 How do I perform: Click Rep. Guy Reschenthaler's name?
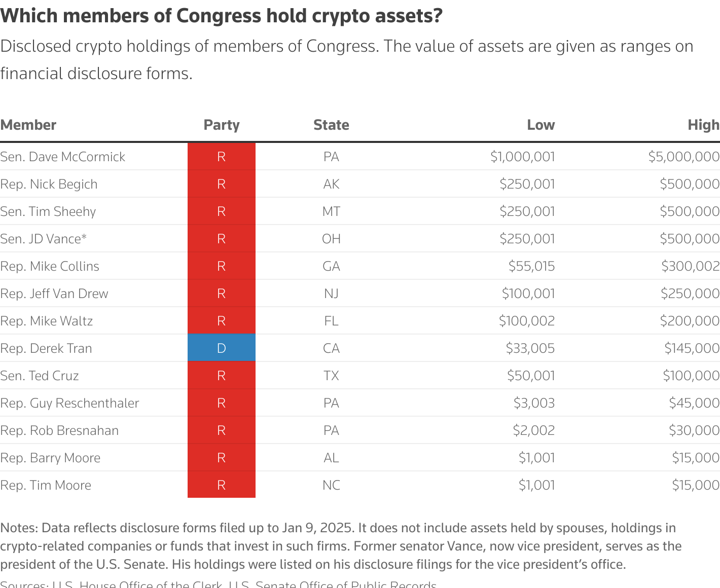69,403
